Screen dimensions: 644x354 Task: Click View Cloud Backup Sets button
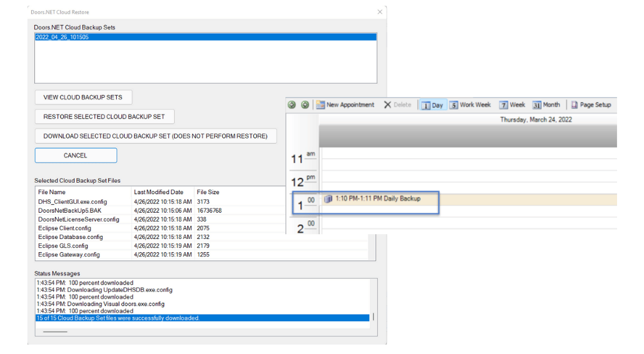click(83, 97)
